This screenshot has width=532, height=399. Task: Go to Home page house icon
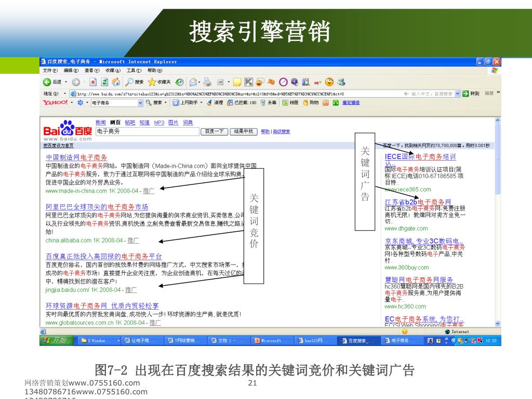click(x=116, y=82)
